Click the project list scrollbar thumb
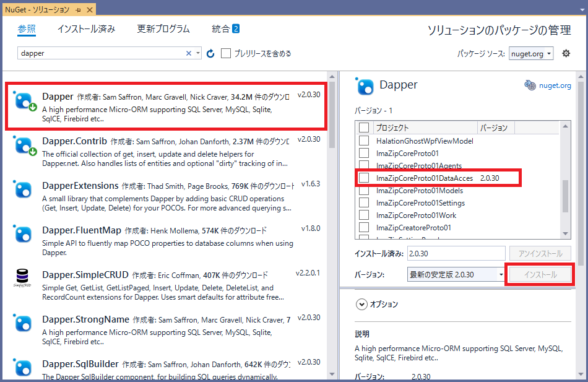The width and height of the screenshot is (588, 382). (565, 196)
